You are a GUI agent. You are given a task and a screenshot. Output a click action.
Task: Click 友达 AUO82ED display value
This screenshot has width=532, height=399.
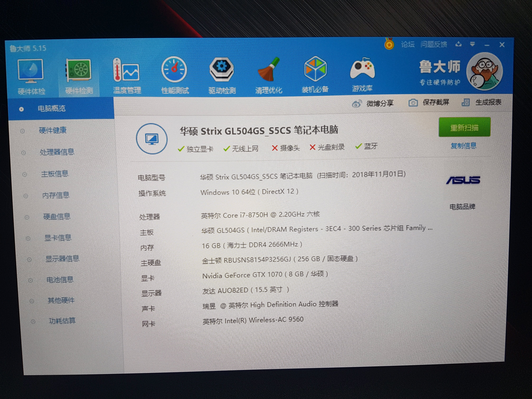click(246, 290)
